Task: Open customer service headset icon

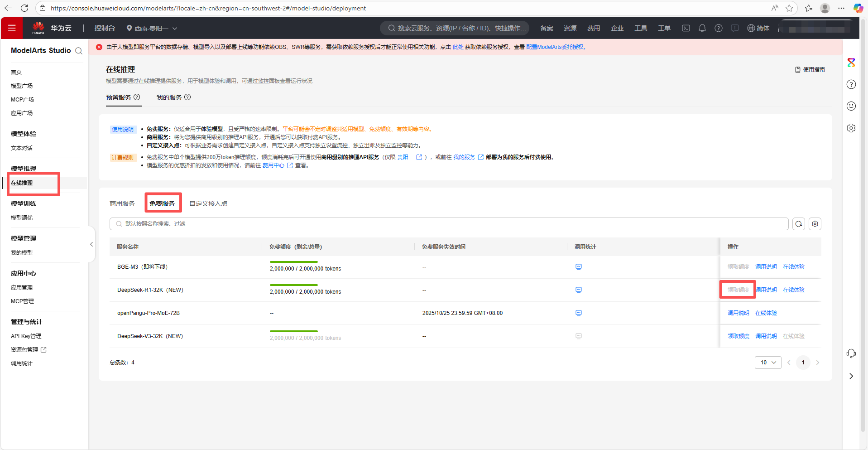Action: point(851,353)
